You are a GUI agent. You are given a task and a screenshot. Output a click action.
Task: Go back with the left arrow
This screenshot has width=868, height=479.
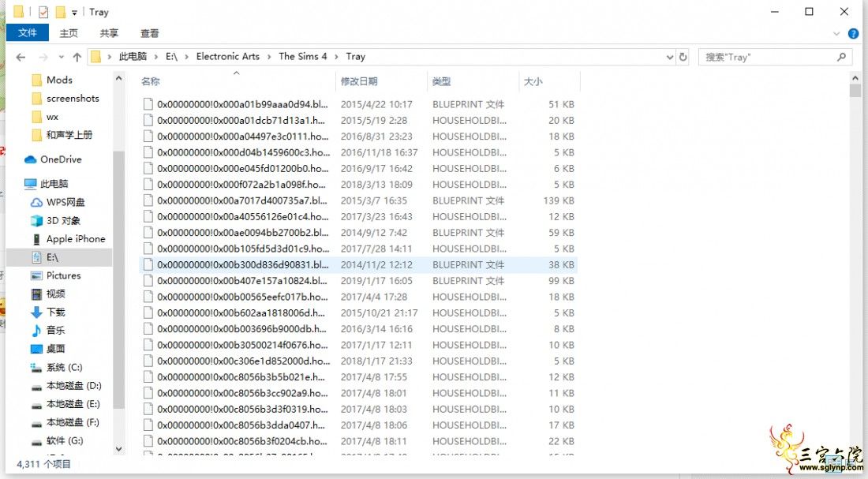pyautogui.click(x=21, y=57)
